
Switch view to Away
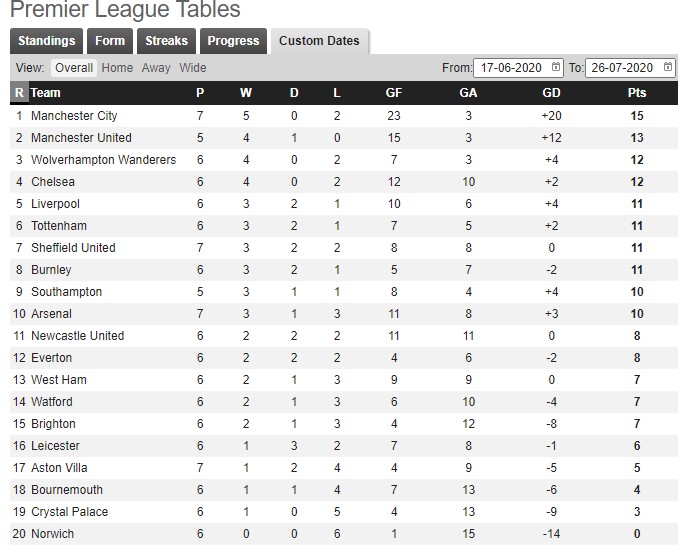point(156,68)
